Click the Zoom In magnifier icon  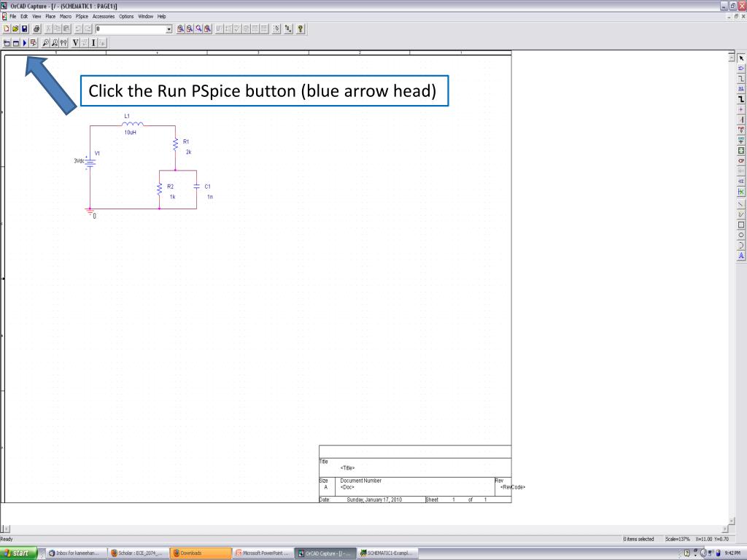[x=181, y=29]
